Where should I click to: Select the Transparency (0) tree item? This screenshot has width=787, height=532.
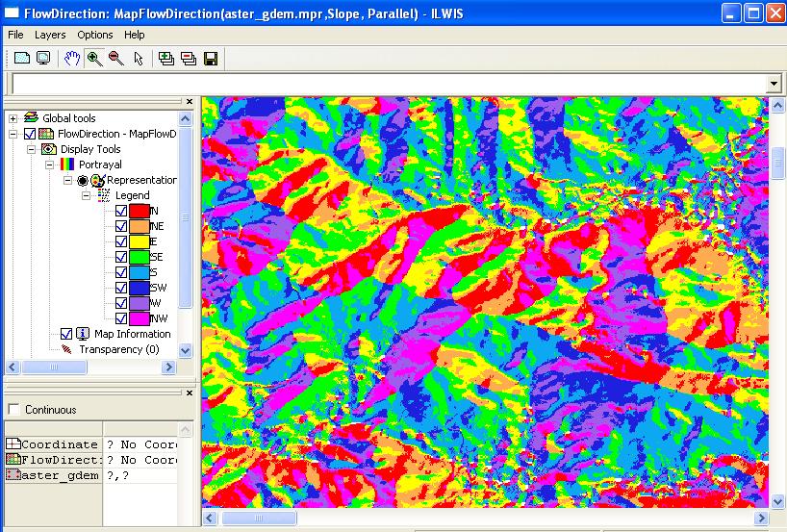[118, 349]
